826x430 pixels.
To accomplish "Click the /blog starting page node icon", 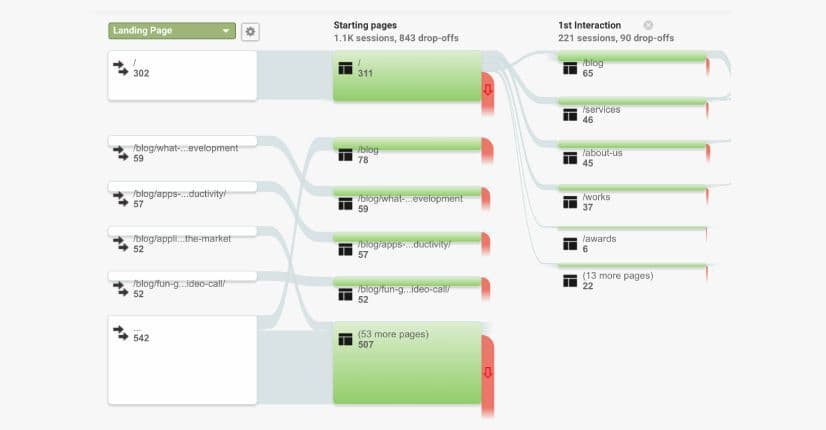I will click(346, 154).
